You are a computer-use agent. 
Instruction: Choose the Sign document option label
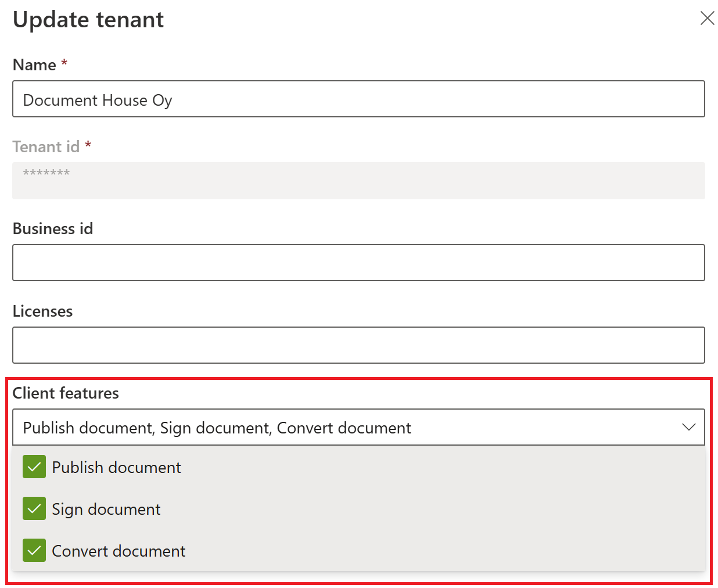tap(106, 510)
